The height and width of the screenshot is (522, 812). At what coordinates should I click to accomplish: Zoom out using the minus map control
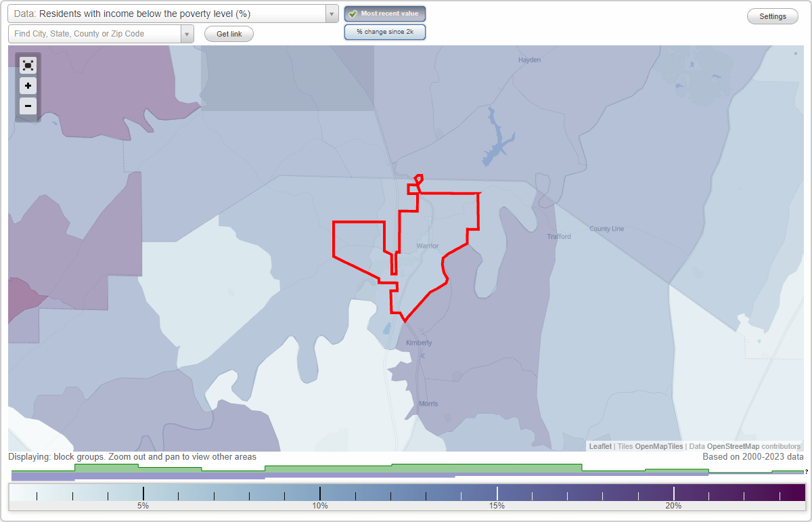(x=28, y=106)
